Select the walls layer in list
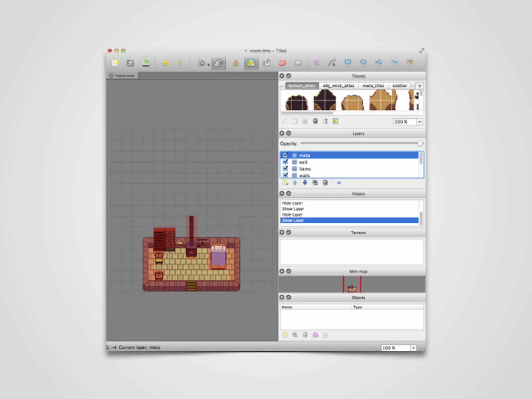The height and width of the screenshot is (399, 532). [x=304, y=176]
